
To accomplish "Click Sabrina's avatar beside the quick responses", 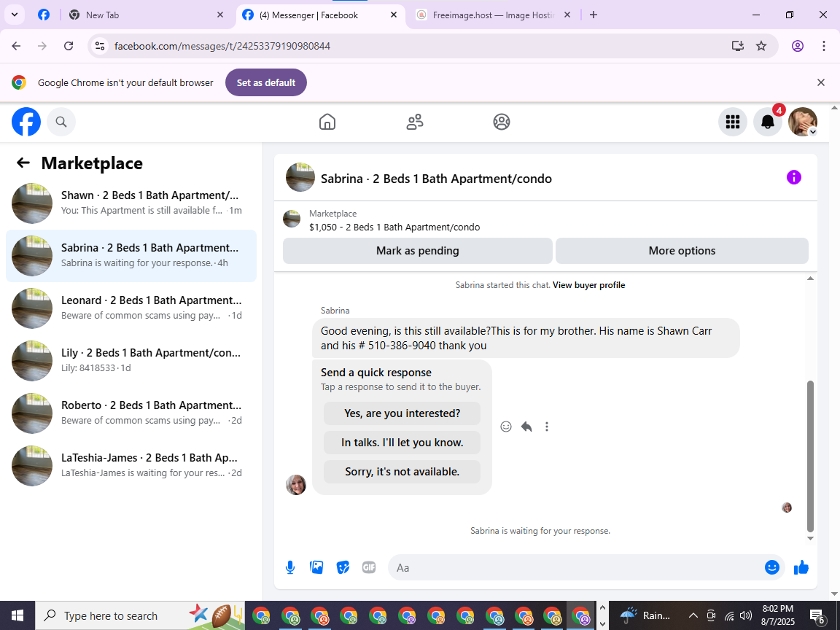I will click(296, 485).
